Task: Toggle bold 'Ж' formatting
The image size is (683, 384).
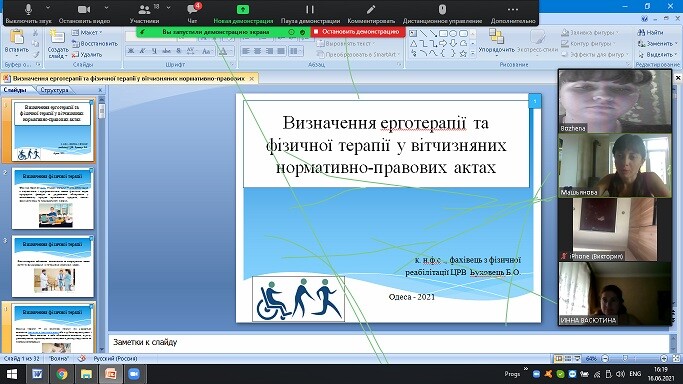Action: coord(131,51)
